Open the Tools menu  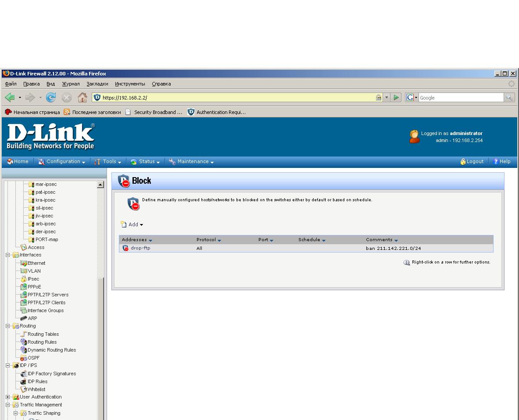click(108, 161)
